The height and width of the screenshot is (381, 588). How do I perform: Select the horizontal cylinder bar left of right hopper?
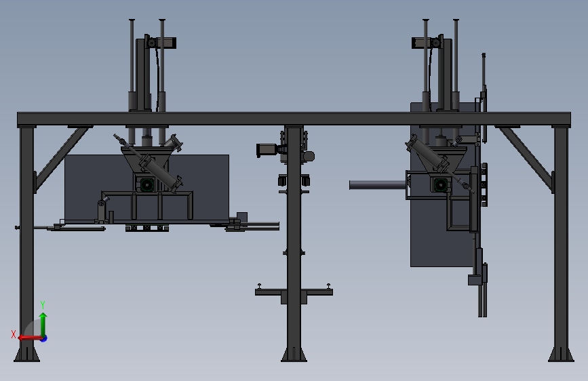[378, 185]
